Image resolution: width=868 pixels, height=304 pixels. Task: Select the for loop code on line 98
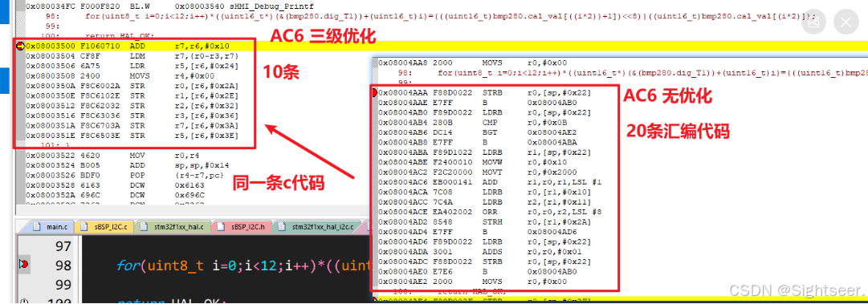pos(243,265)
